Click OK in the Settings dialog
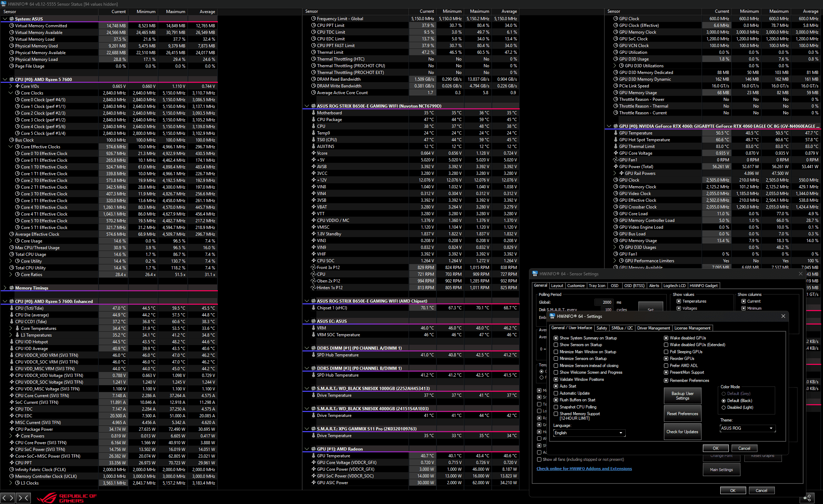The height and width of the screenshot is (504, 823). click(716, 448)
